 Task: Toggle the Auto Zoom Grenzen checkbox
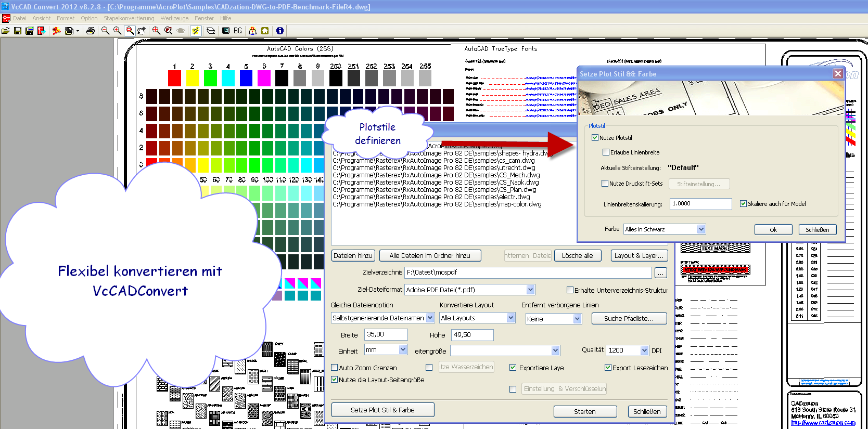335,368
